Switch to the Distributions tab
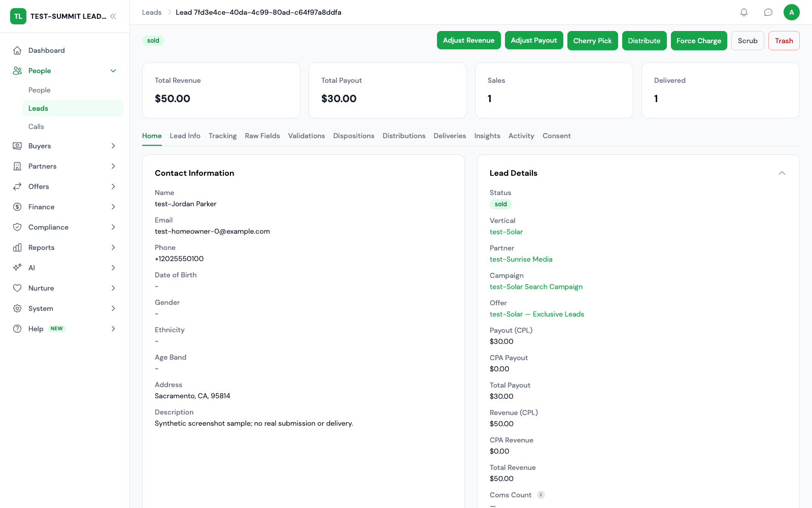The width and height of the screenshot is (812, 508). (404, 136)
